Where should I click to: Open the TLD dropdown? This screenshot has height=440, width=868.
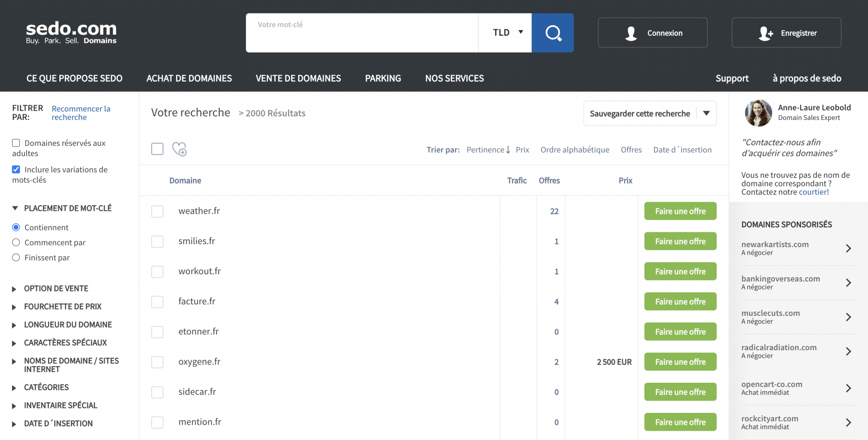click(x=505, y=33)
